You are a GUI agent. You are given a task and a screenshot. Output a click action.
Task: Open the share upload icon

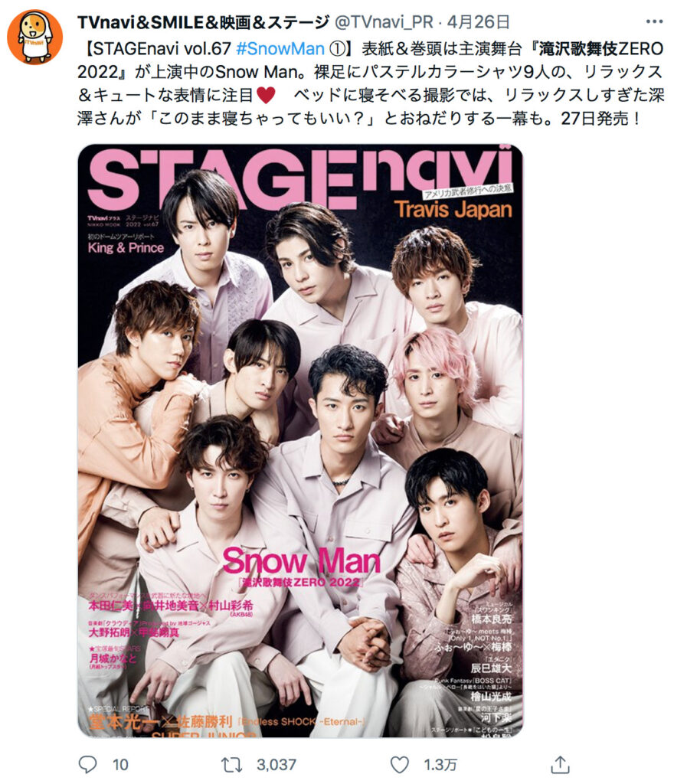tap(560, 764)
